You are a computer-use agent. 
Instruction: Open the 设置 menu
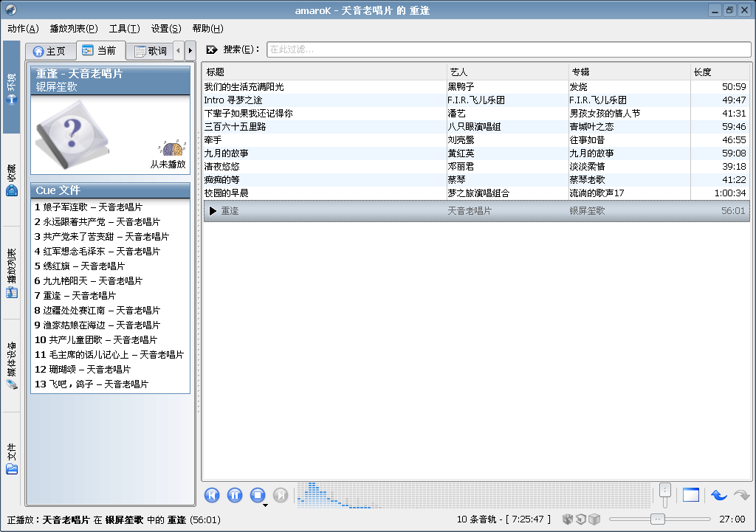click(166, 29)
